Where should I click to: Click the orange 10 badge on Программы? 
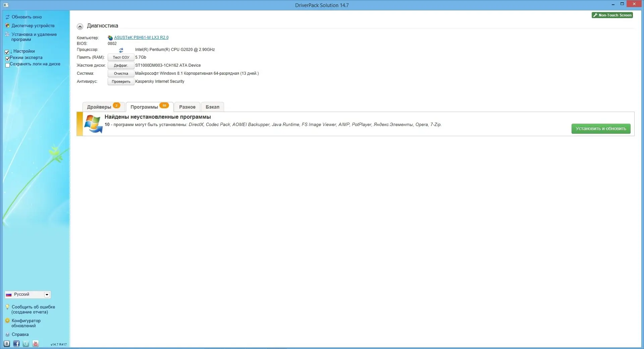[x=164, y=106]
